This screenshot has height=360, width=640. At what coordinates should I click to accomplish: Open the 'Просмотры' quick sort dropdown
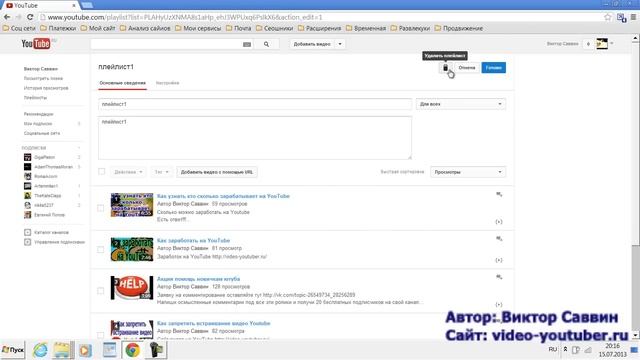point(468,172)
